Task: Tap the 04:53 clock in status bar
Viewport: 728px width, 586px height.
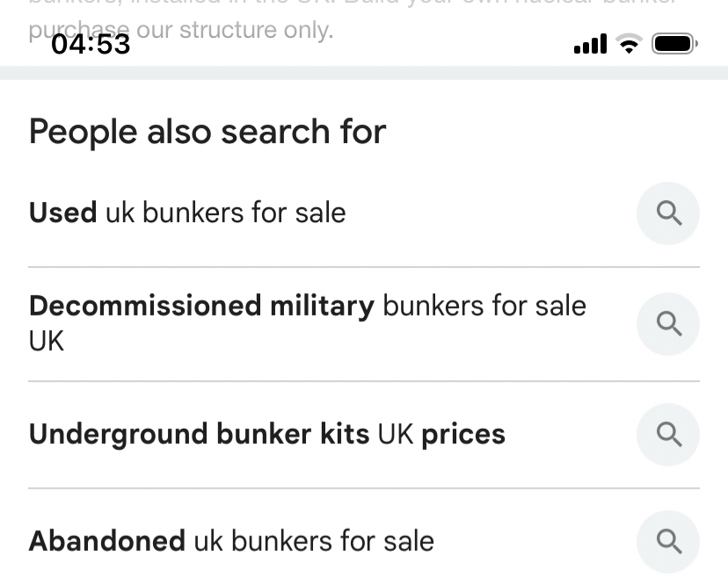Action: [x=91, y=43]
